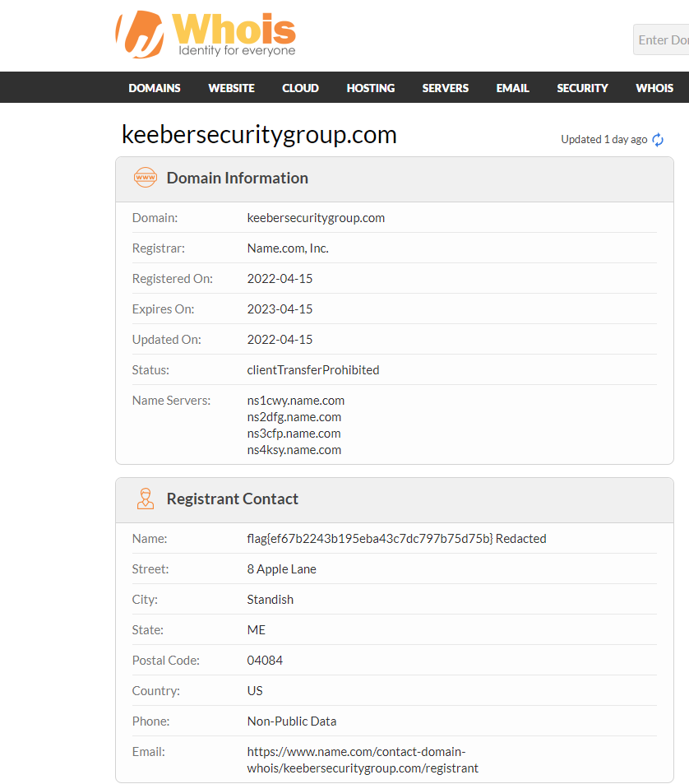Click the www Domain Information icon
Screen dimensions: 689x784
point(146,178)
